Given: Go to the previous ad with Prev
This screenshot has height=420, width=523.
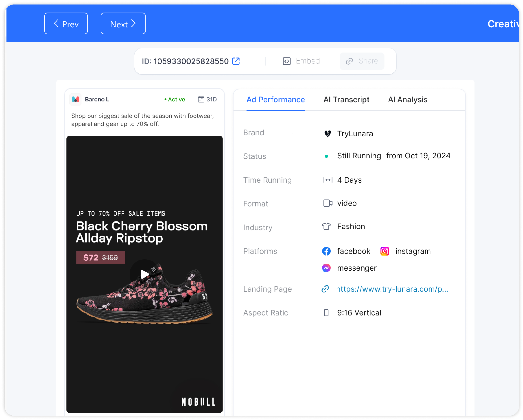Looking at the screenshot, I should [66, 24].
